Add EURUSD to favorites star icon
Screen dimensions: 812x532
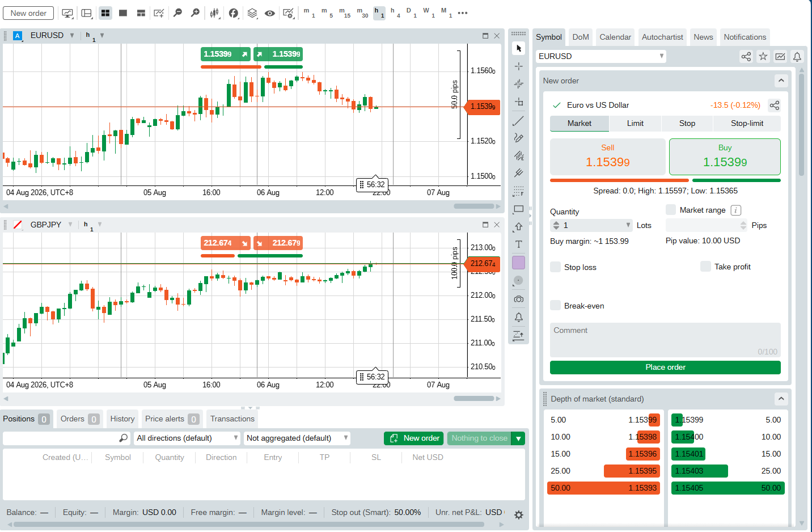(763, 56)
